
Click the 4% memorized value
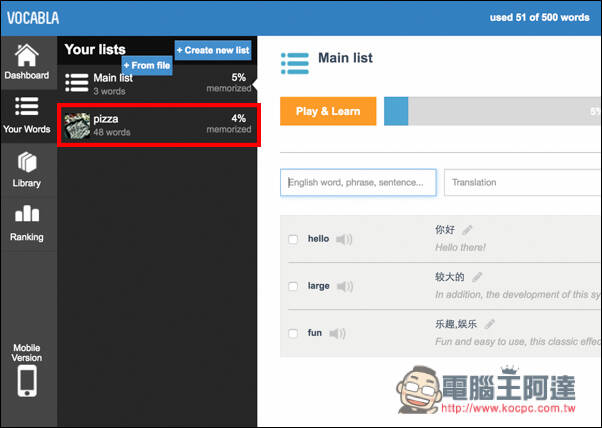click(x=238, y=118)
